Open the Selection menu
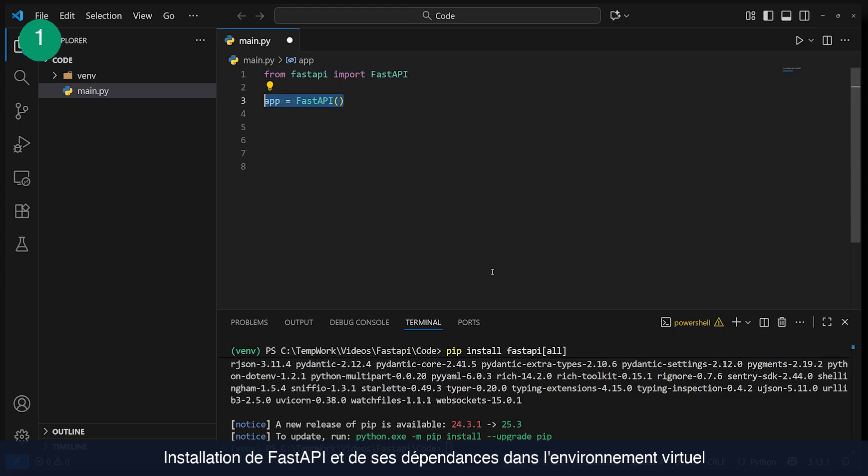 pos(104,16)
